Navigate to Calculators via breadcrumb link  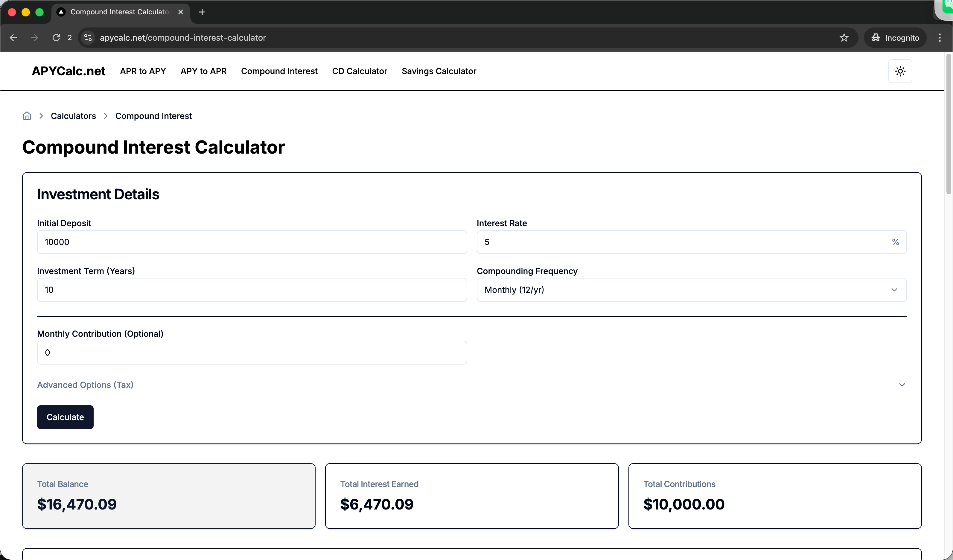pos(73,116)
